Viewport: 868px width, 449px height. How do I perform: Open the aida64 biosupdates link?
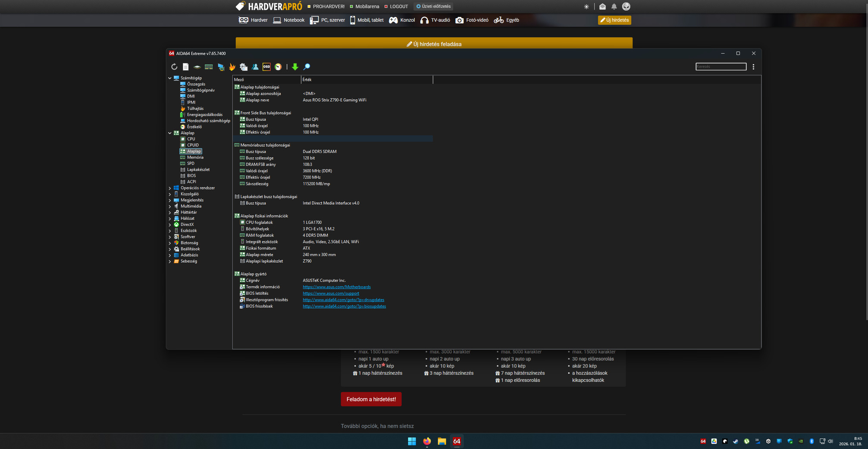coord(345,306)
